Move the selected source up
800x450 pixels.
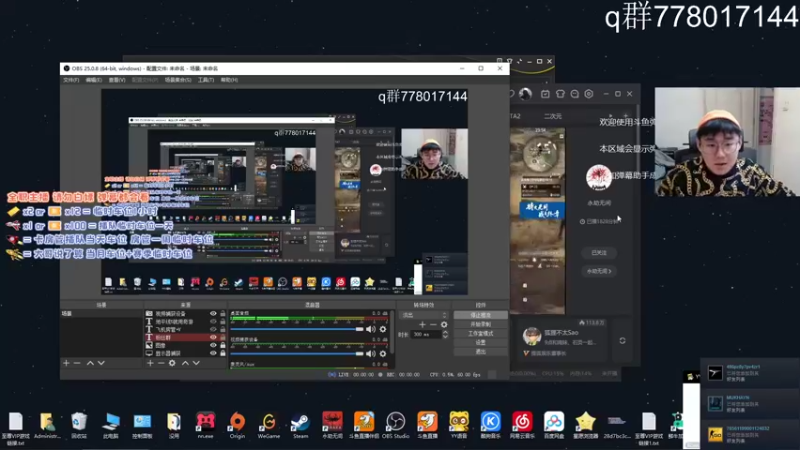point(185,363)
